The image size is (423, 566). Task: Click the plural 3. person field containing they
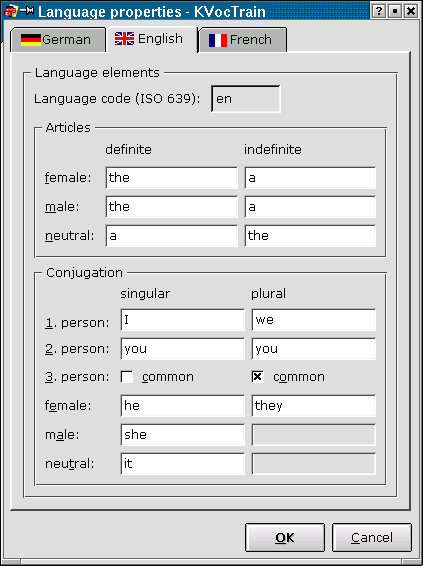point(314,406)
